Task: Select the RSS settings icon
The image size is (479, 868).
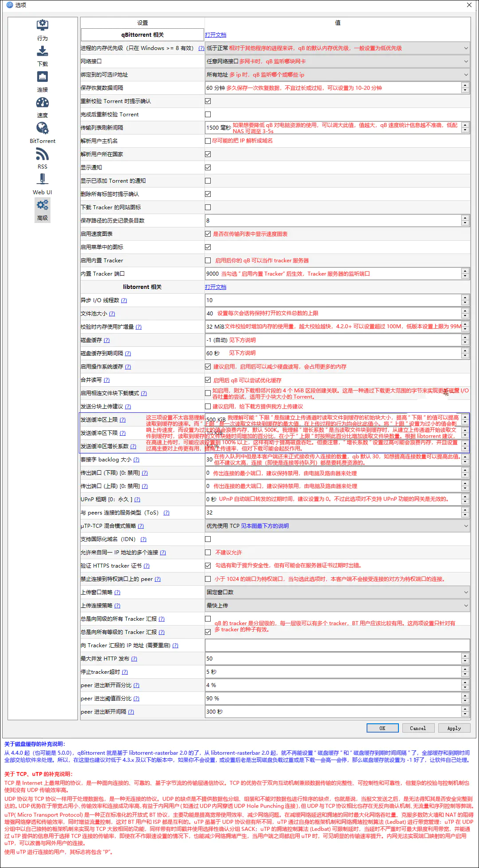Action: pyautogui.click(x=42, y=154)
